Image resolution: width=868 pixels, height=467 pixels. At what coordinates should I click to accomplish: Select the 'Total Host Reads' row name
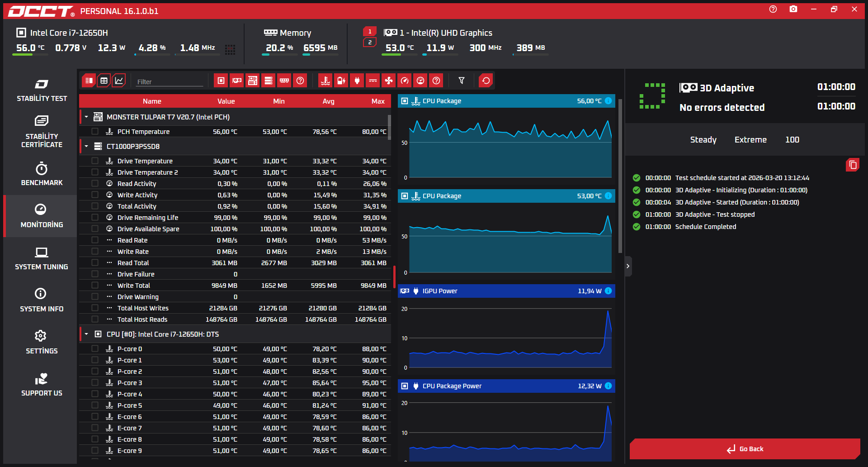[x=142, y=319]
